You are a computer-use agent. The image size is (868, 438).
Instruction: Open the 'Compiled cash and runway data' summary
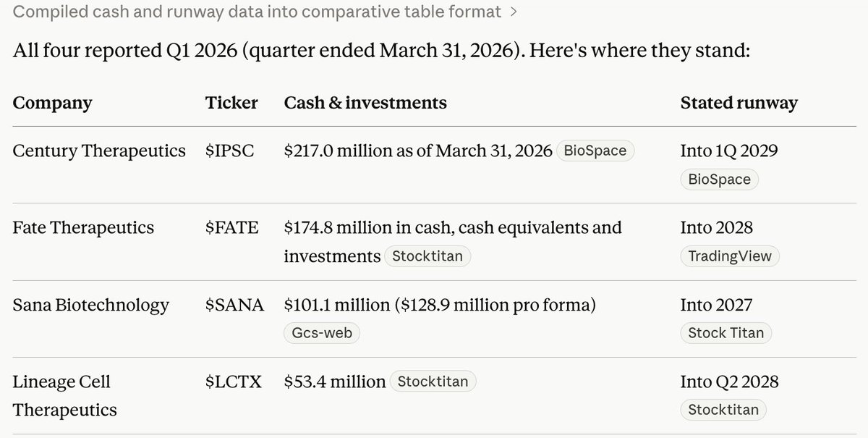[257, 12]
